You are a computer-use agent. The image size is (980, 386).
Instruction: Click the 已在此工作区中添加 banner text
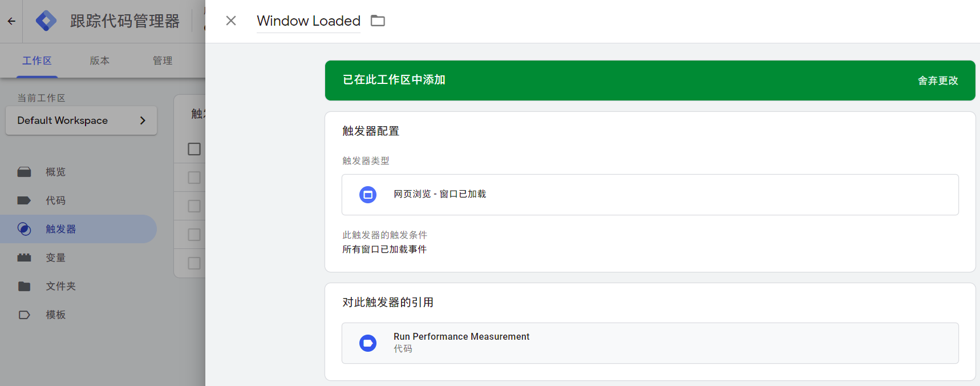394,80
